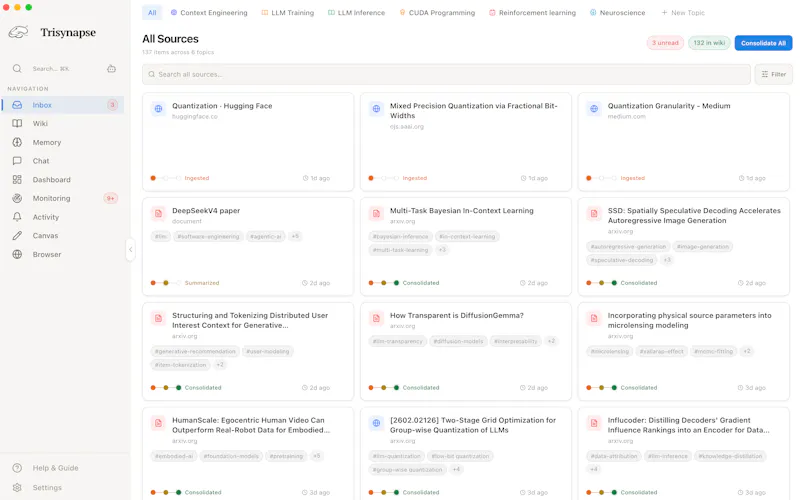Switch to the Neuroscience tab
Viewport: 800px width, 500px height.
[x=618, y=13]
